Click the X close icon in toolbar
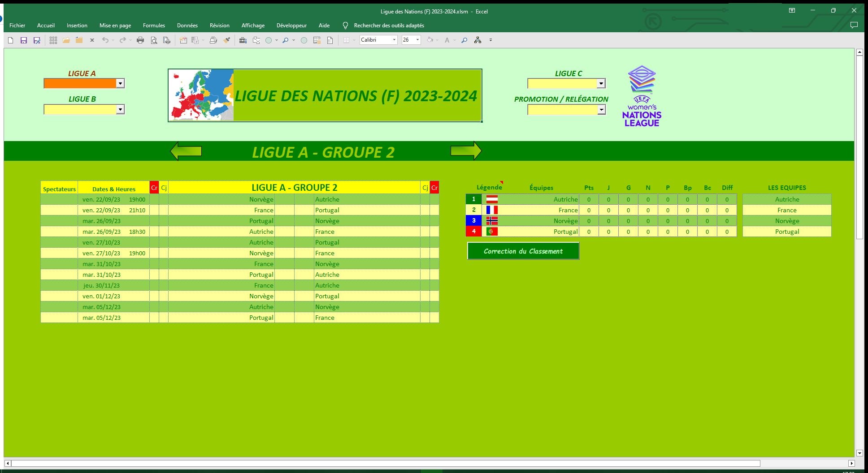 click(x=92, y=40)
